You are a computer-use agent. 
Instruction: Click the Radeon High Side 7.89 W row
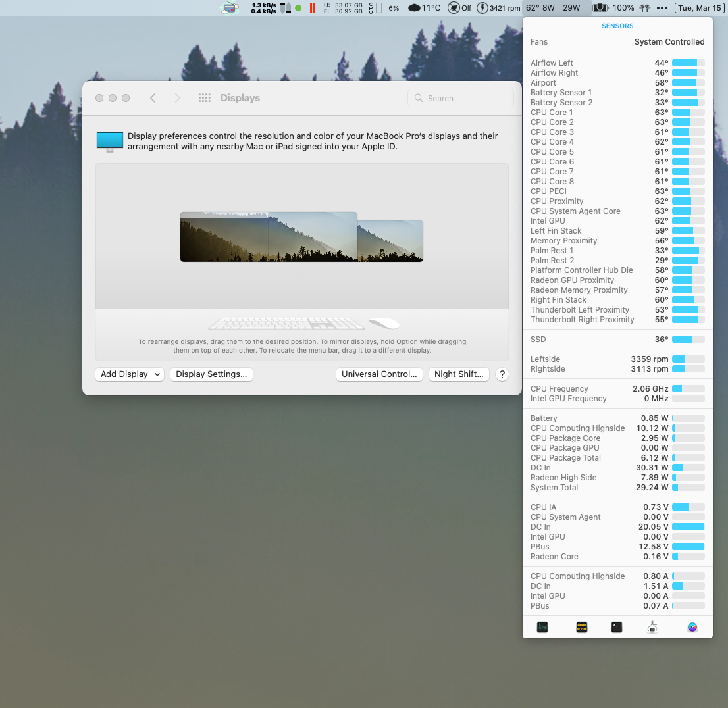point(617,478)
